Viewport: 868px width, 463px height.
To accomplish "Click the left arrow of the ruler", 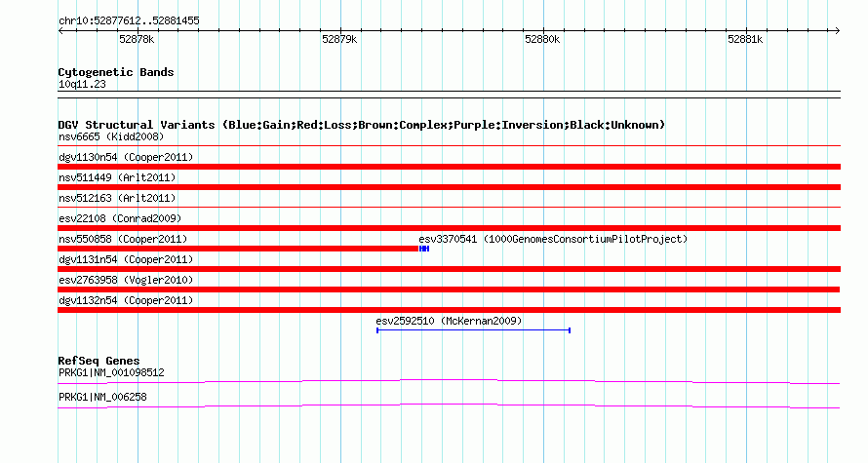I will point(60,30).
